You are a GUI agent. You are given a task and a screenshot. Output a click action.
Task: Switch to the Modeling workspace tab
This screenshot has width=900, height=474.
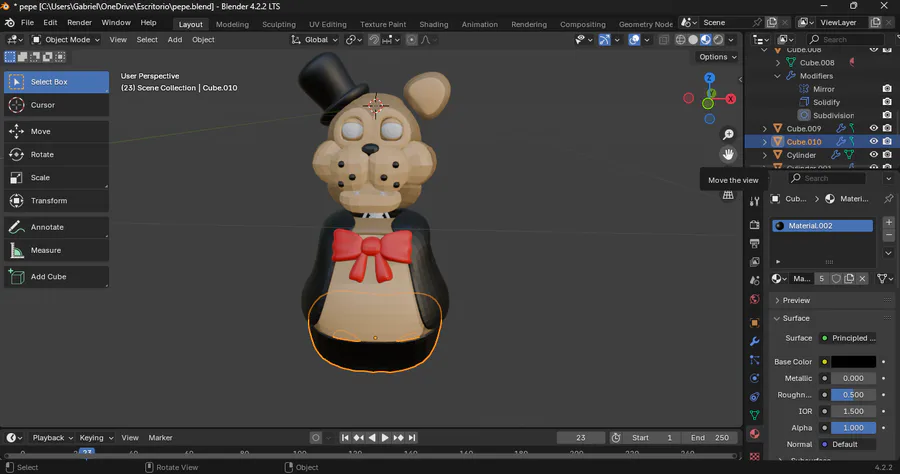click(x=232, y=24)
